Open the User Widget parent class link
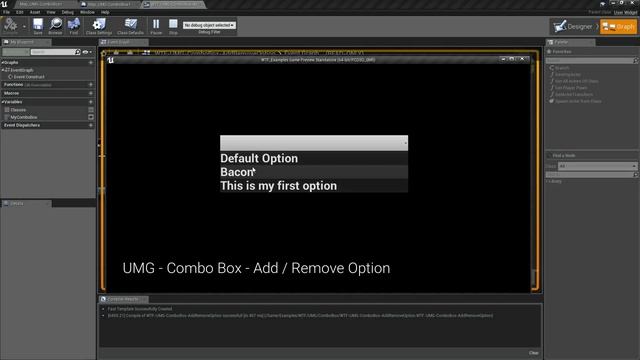This screenshot has height=360, width=640. [625, 13]
